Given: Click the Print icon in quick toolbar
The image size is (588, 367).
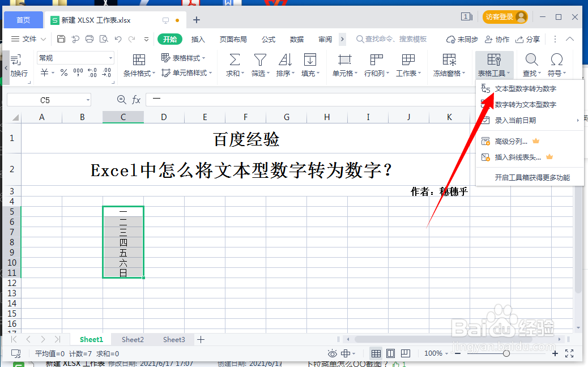Looking at the screenshot, I should click(x=90, y=39).
